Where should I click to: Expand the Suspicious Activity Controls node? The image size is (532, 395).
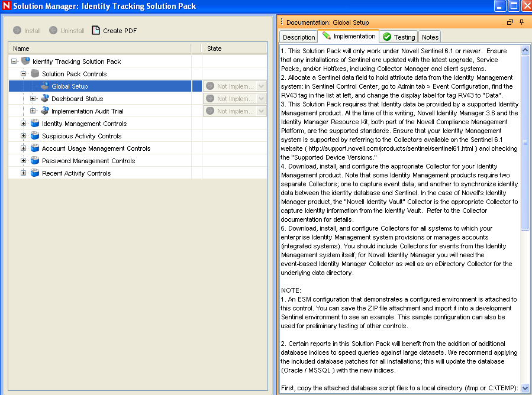click(x=24, y=135)
